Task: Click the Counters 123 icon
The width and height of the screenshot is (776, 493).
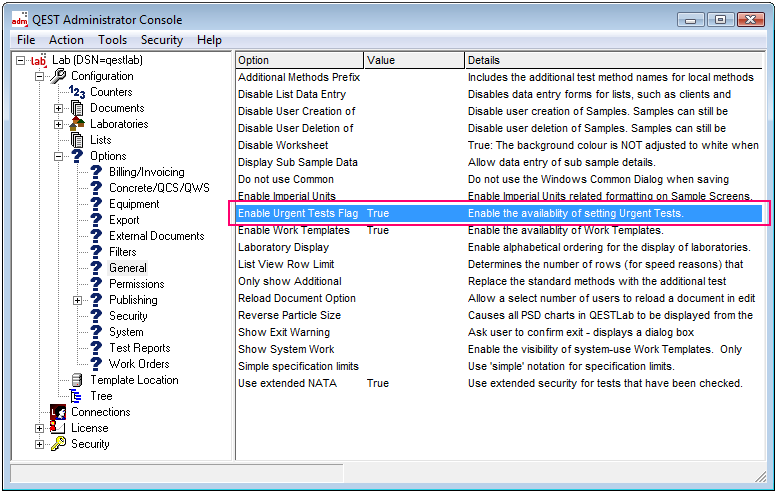Action: pyautogui.click(x=77, y=92)
